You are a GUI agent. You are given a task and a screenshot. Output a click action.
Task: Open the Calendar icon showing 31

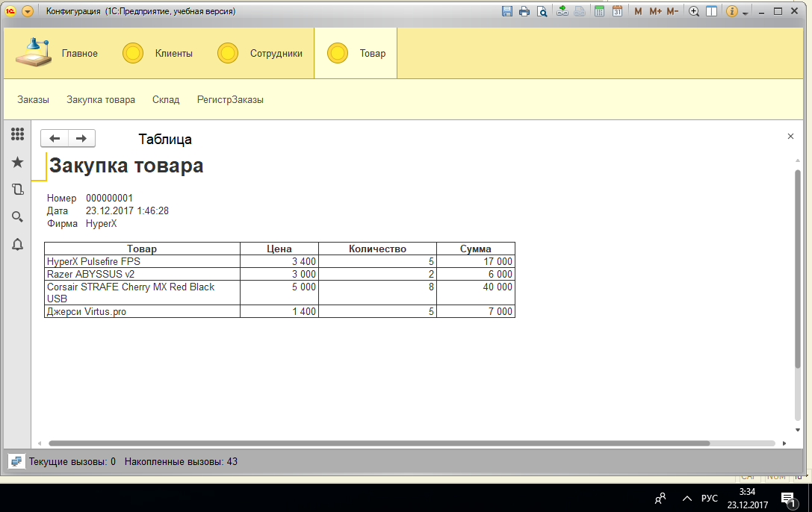coord(617,11)
